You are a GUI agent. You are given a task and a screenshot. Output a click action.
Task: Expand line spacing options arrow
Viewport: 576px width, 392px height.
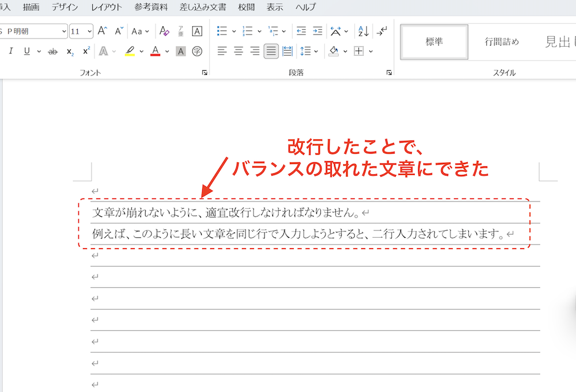pos(316,51)
